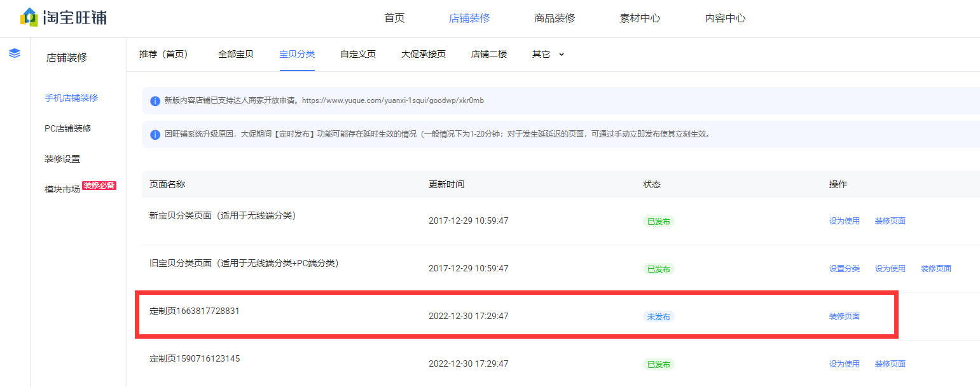Screen dimensions: 980x387
Task: Select the 宝贝分类 tab
Action: pos(297,54)
